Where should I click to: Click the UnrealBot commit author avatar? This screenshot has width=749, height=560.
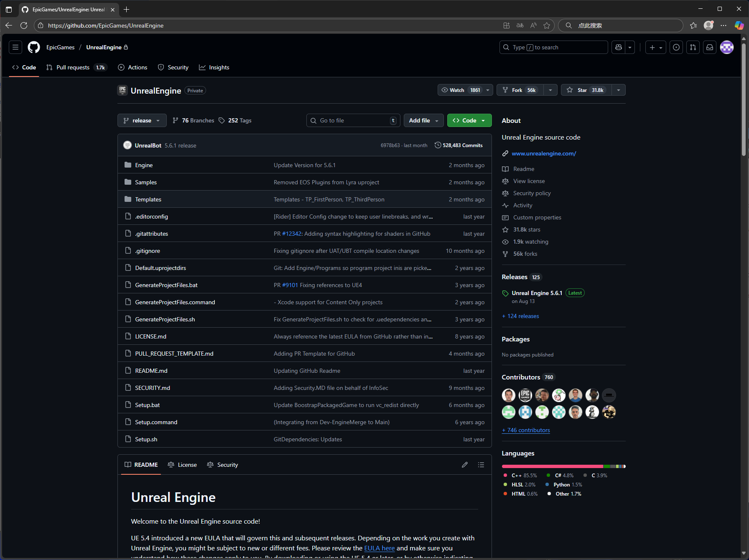pos(127,145)
